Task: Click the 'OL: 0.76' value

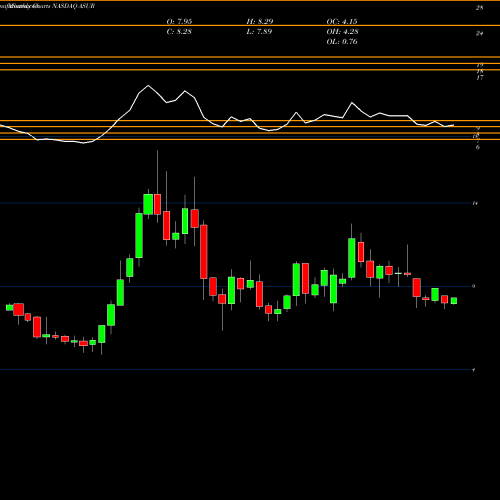Action: pos(342,41)
